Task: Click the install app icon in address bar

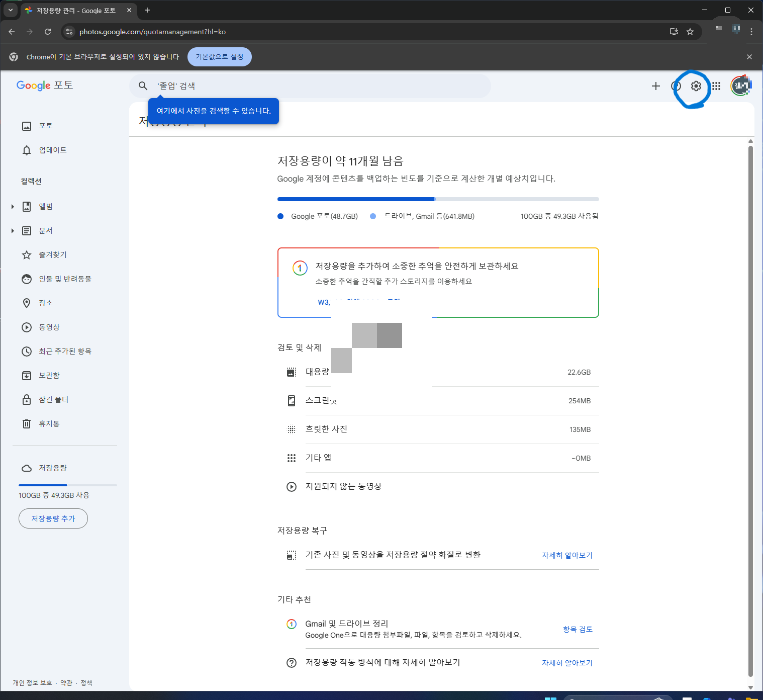Action: (674, 32)
